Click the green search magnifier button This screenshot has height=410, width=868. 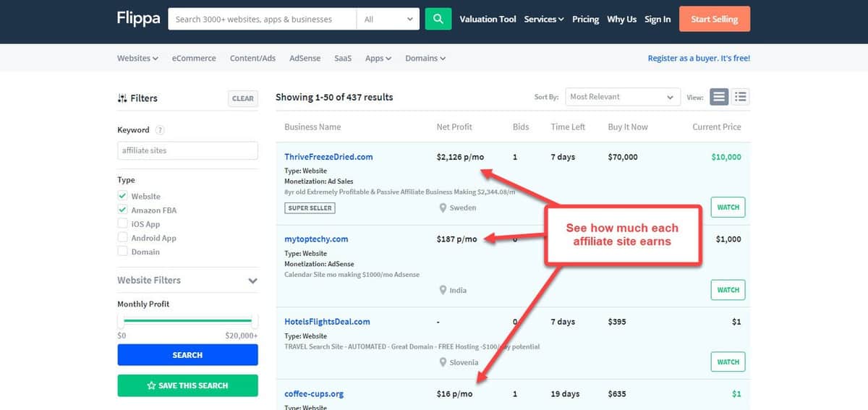tap(438, 19)
